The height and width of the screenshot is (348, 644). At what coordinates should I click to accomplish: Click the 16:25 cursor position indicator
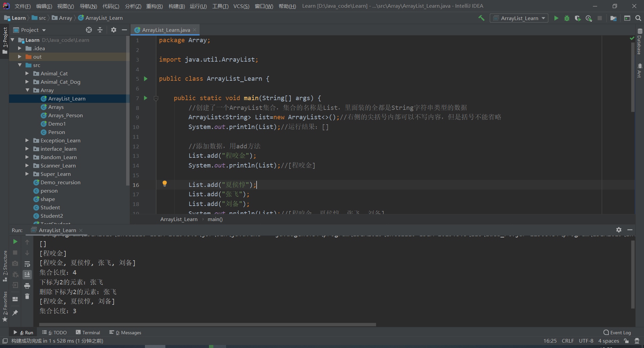point(550,341)
